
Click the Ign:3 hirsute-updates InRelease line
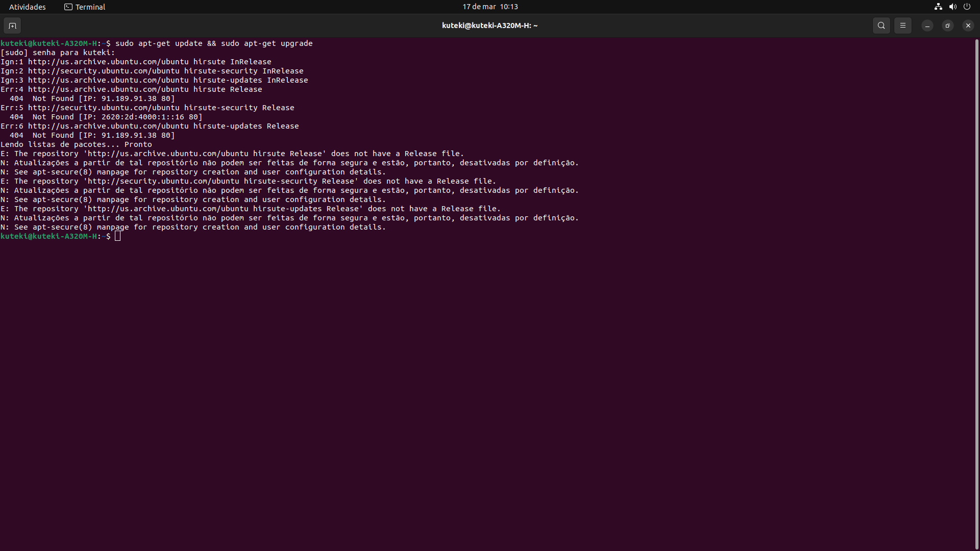point(154,80)
